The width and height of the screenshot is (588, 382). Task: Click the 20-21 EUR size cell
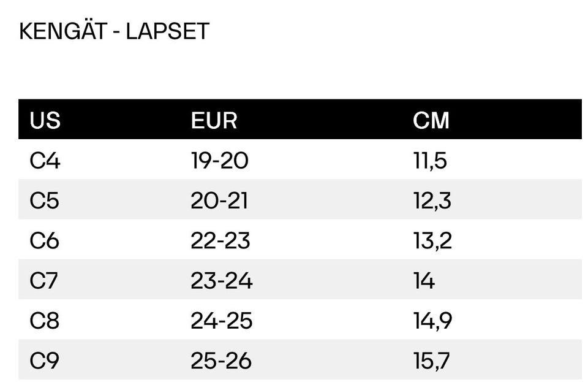point(219,201)
